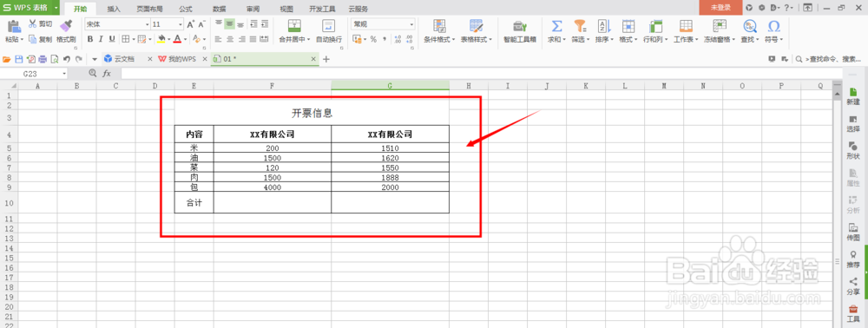Screen dimensions: 868x328
Task: Cut selection with 剪切 scissors
Action: click(41, 23)
